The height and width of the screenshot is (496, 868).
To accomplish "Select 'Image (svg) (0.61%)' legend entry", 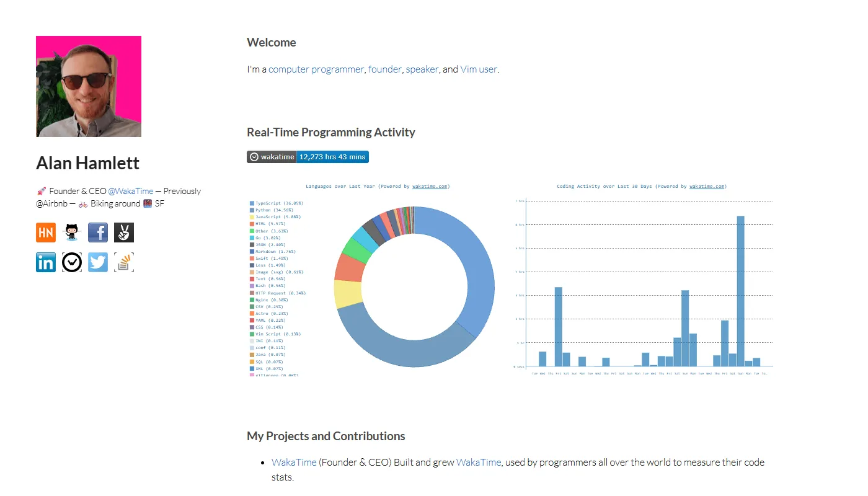I will coord(276,272).
